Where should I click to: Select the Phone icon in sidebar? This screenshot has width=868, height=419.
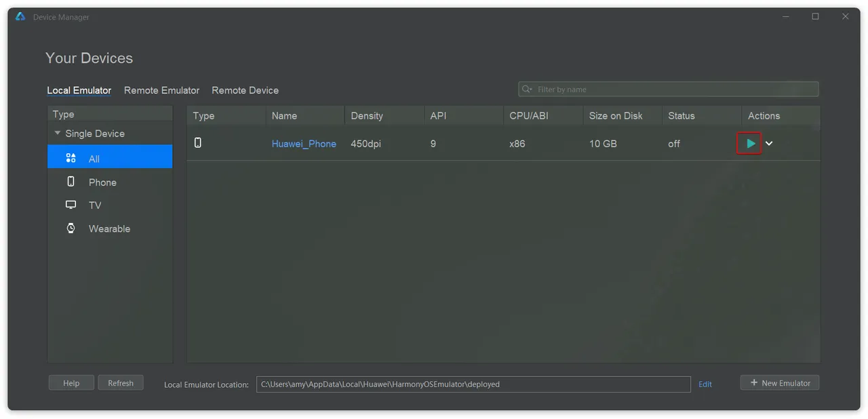click(x=71, y=182)
